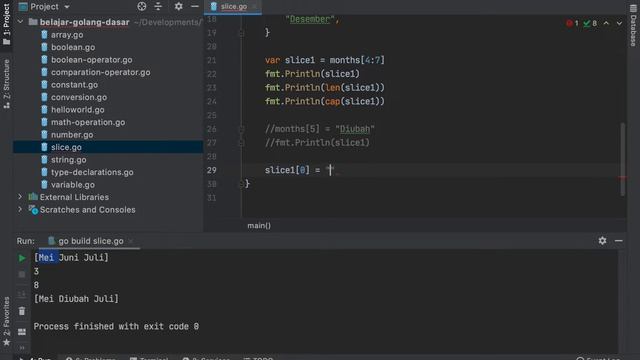Image resolution: width=640 pixels, height=360 pixels.
Task: Open array.go in project tree
Action: point(67,35)
